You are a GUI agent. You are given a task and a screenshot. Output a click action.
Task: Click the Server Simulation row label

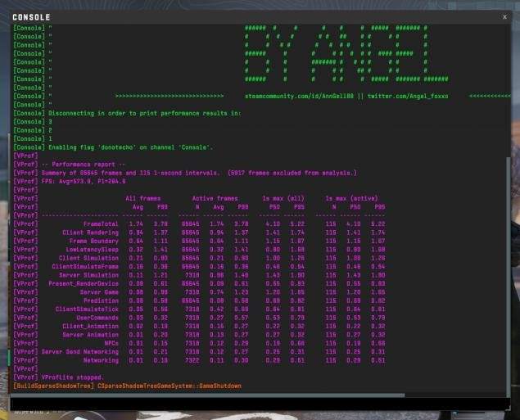(x=88, y=275)
